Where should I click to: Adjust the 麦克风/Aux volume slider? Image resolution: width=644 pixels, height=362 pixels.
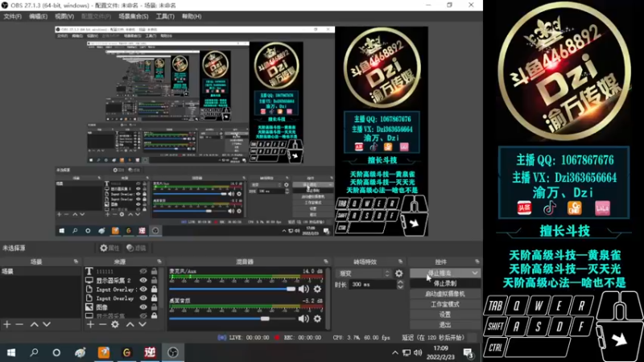[x=233, y=290]
